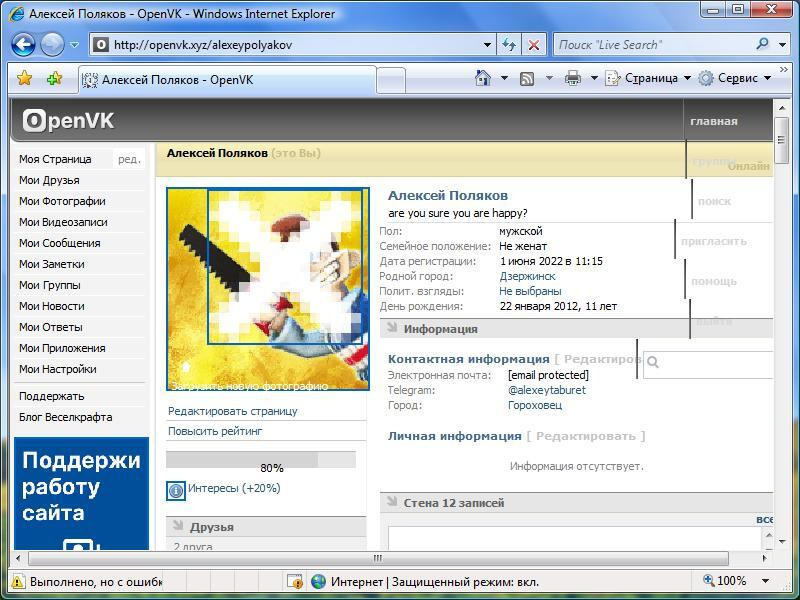Click the Live Search input box
Screen dimensions: 800x600
click(654, 45)
